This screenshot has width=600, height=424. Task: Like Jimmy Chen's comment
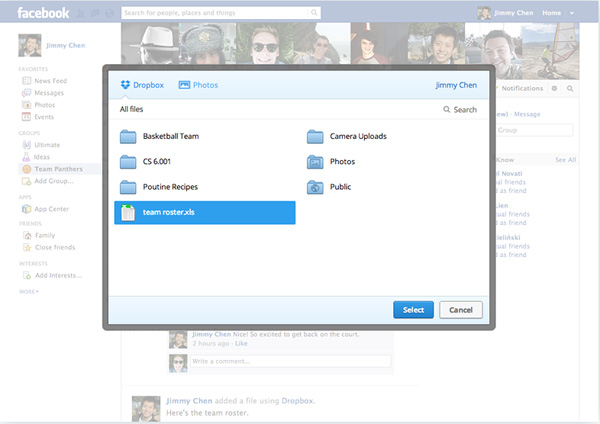pyautogui.click(x=241, y=343)
